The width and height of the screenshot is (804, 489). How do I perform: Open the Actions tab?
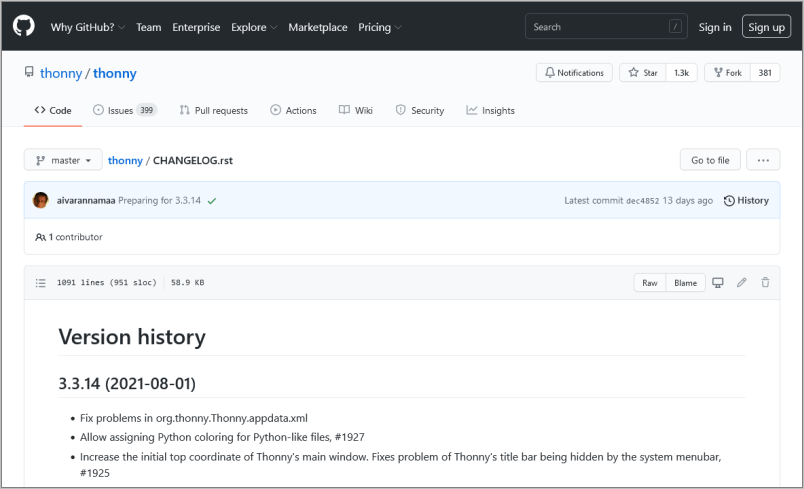click(293, 110)
